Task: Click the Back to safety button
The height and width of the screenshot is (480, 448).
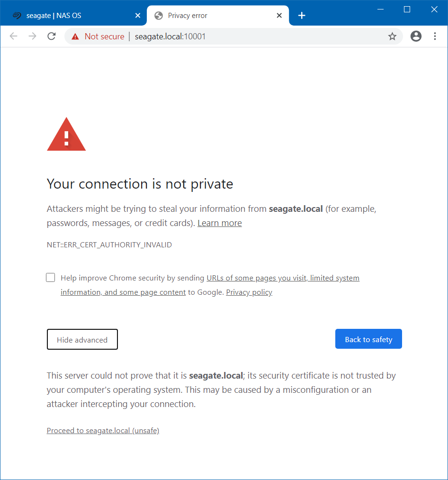Action: pos(368,339)
